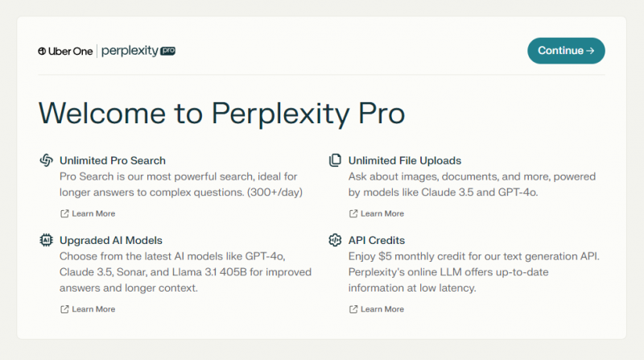Viewport: 644px width, 360px height.
Task: Click the Uber One logo
Action: [66, 51]
